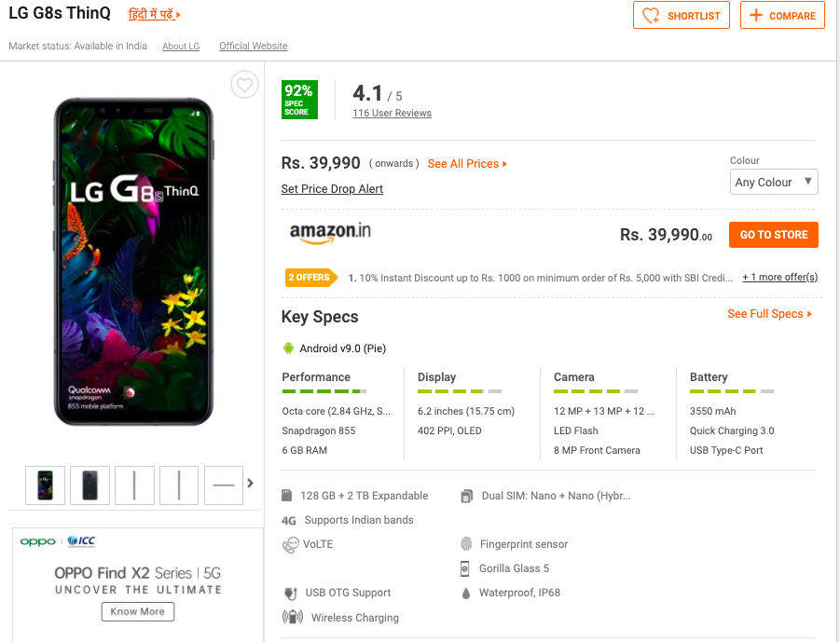Click next arrow in thumbnail strip
The image size is (840, 642).
(250, 483)
